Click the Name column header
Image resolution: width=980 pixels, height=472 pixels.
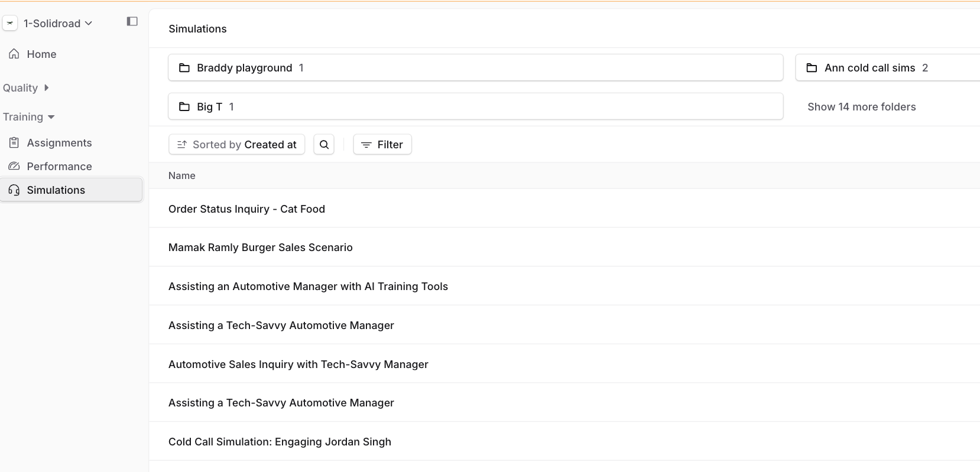182,176
